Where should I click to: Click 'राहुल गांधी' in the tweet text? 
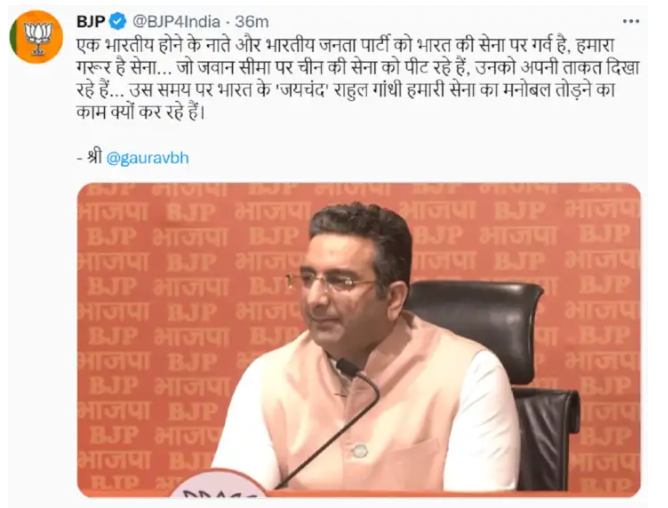pyautogui.click(x=369, y=91)
